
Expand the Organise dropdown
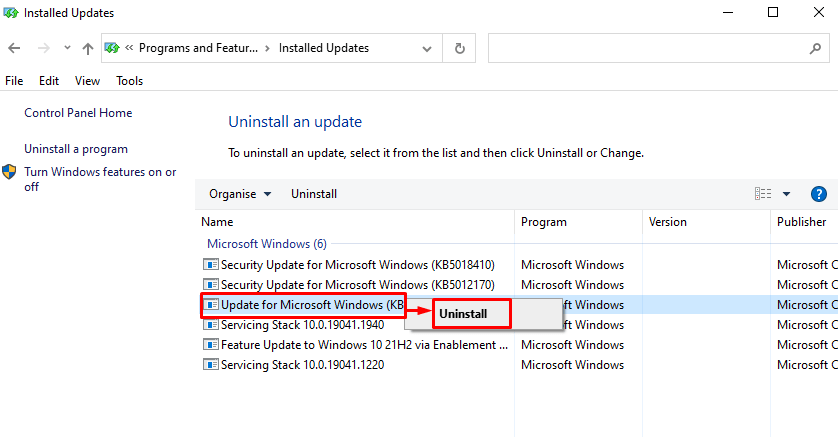tap(240, 194)
